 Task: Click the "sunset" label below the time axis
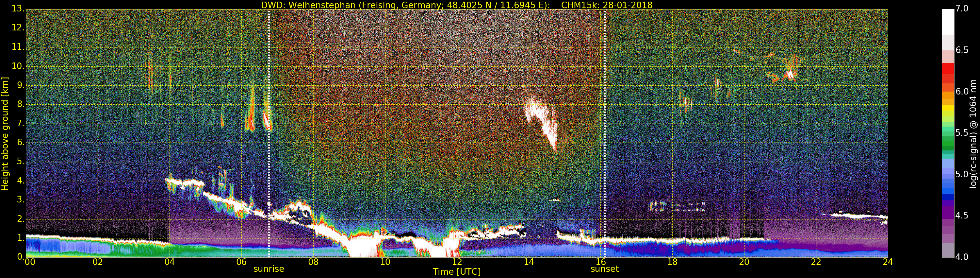[x=605, y=269]
